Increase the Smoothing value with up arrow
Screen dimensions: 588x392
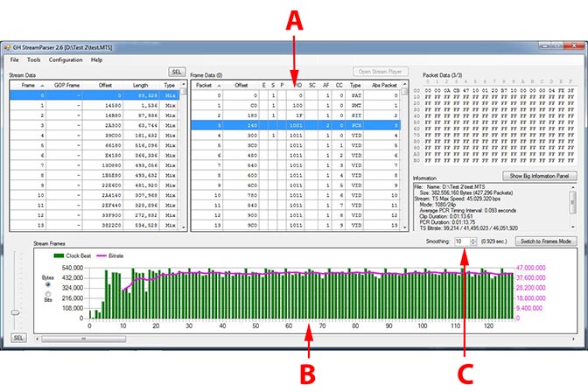[473, 238]
